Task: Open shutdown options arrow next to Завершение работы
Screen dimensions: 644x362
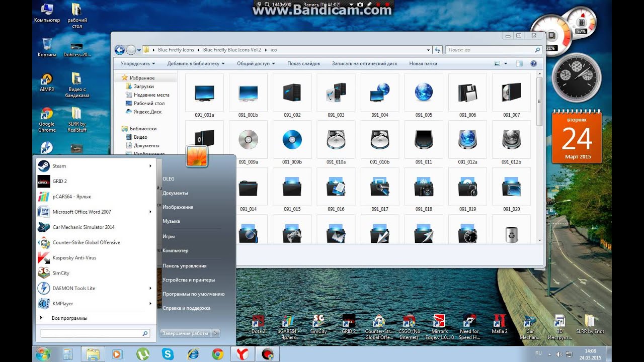Action: click(x=216, y=333)
